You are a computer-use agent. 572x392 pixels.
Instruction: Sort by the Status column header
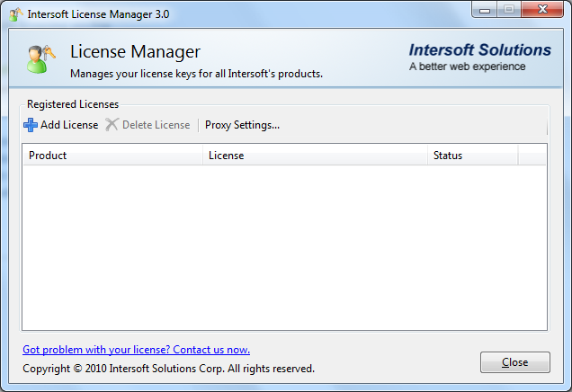(x=472, y=156)
